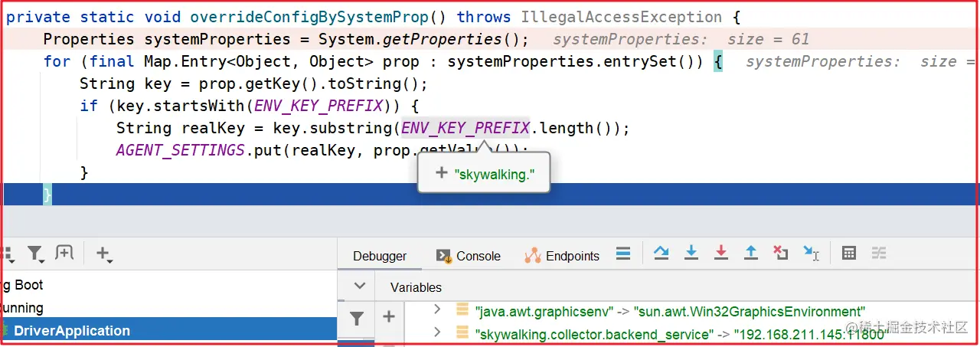Open the Variables tab
Image resolution: width=980 pixels, height=347 pixels.
tap(416, 287)
